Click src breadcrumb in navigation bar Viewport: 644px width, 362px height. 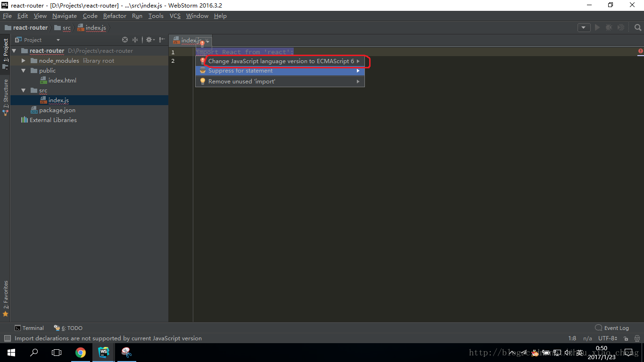coord(63,28)
